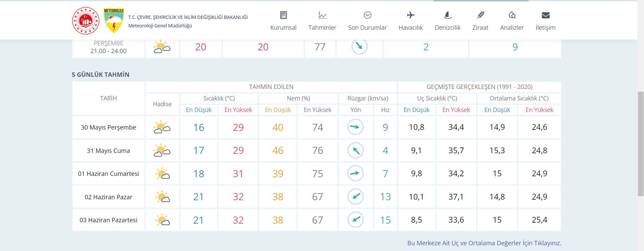The height and width of the screenshot is (251, 644).
Task: Click the İletişim envelope icon
Action: [545, 15]
